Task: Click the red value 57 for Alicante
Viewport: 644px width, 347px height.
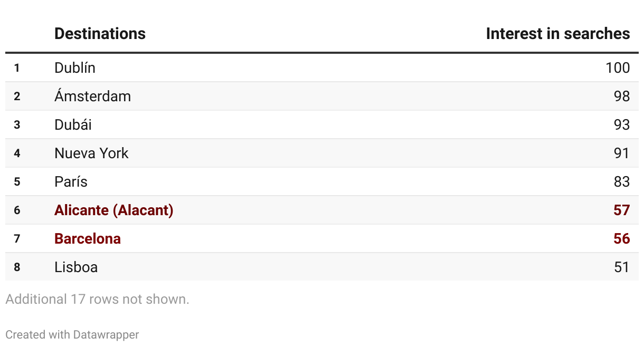Action: coord(622,210)
